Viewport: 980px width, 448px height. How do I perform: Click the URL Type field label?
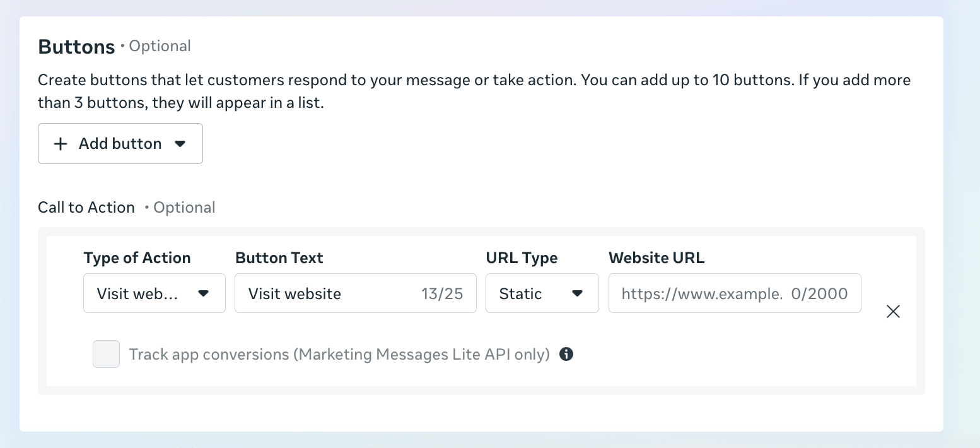pos(522,258)
